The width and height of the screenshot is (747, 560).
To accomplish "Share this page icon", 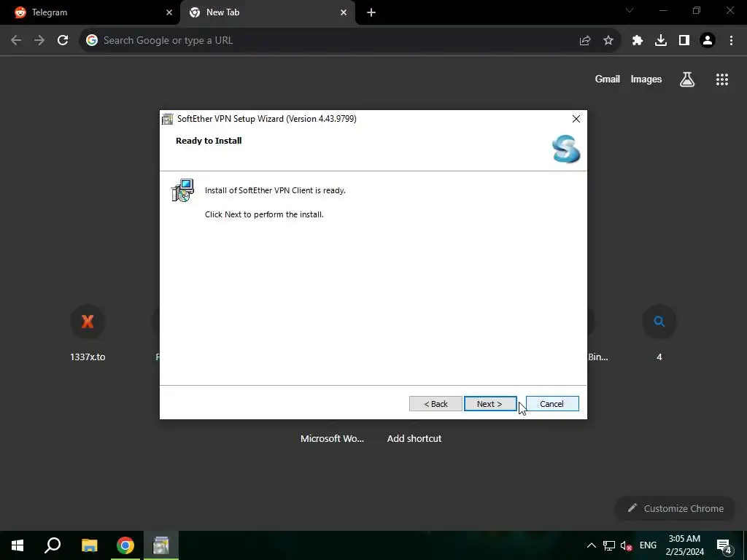I will [x=585, y=41].
